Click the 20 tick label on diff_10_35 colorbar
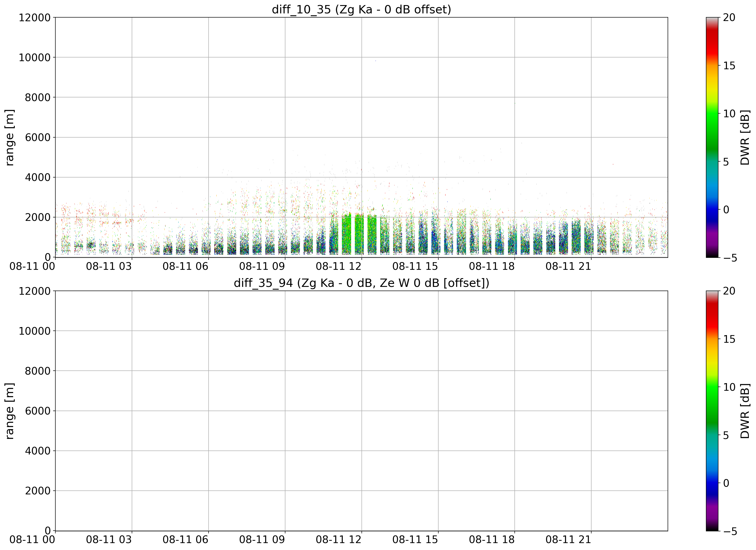 pyautogui.click(x=729, y=17)
